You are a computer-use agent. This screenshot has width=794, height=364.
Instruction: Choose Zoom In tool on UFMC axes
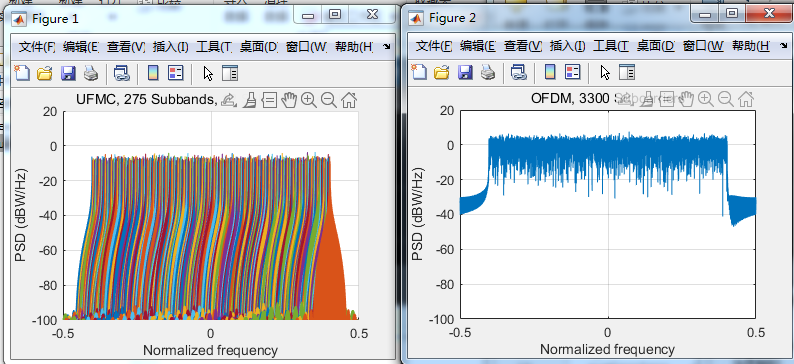click(308, 100)
